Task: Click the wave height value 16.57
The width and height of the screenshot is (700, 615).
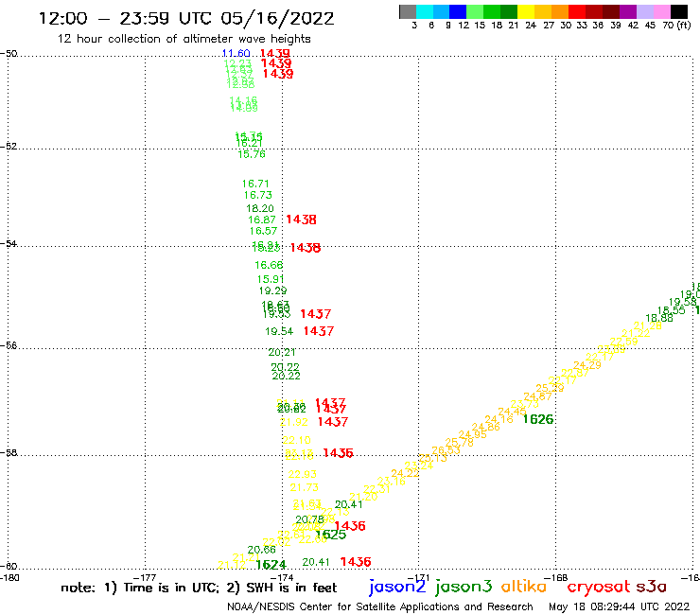Action: 263,231
